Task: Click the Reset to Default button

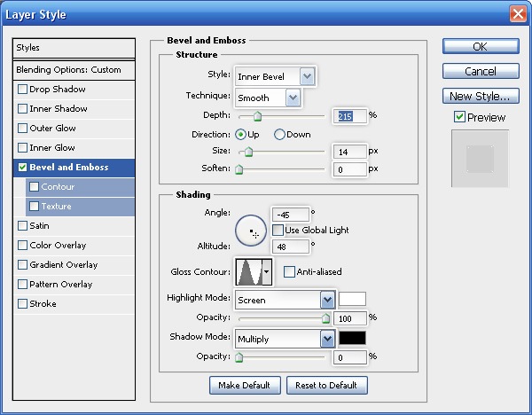Action: point(326,385)
